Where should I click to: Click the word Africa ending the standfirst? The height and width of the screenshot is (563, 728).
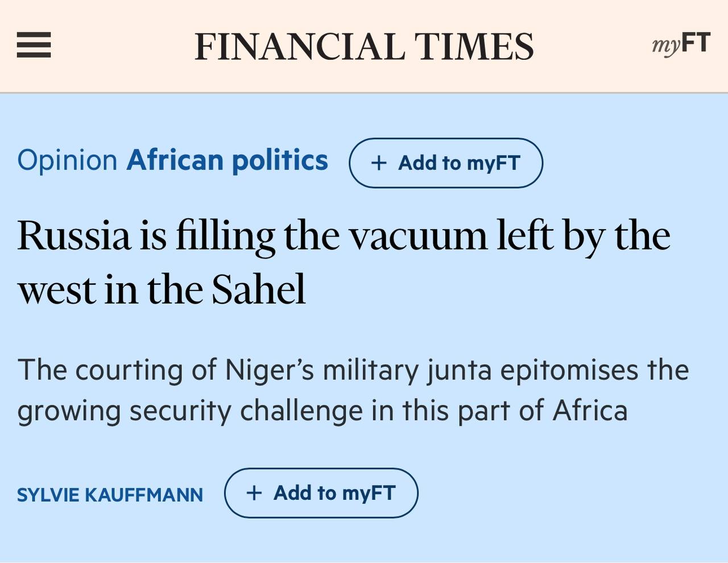point(590,411)
